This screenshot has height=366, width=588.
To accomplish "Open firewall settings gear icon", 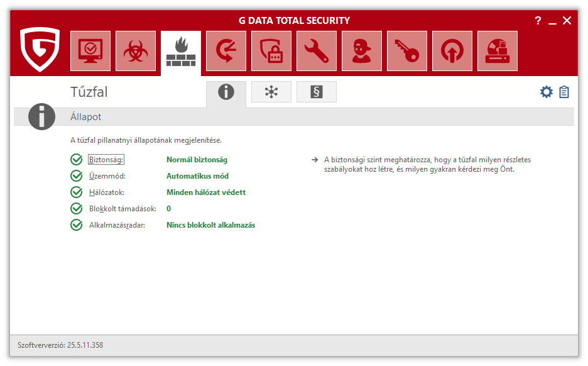I will [547, 92].
